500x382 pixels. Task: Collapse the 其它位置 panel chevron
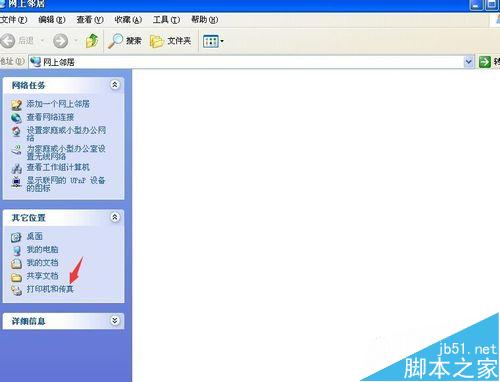click(115, 217)
